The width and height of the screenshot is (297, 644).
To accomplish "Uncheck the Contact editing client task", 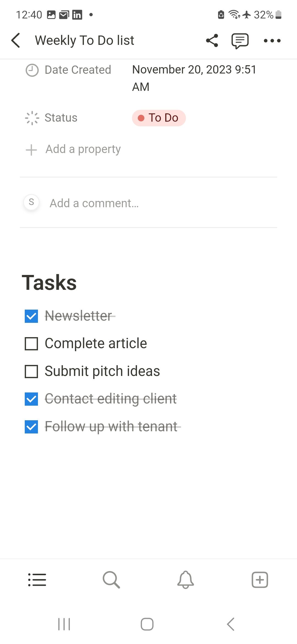I will [x=31, y=399].
